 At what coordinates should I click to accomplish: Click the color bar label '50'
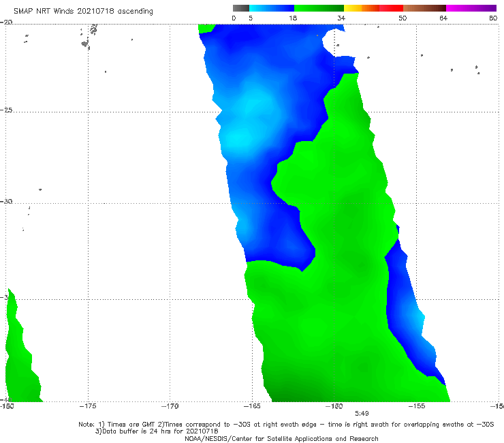tap(403, 18)
